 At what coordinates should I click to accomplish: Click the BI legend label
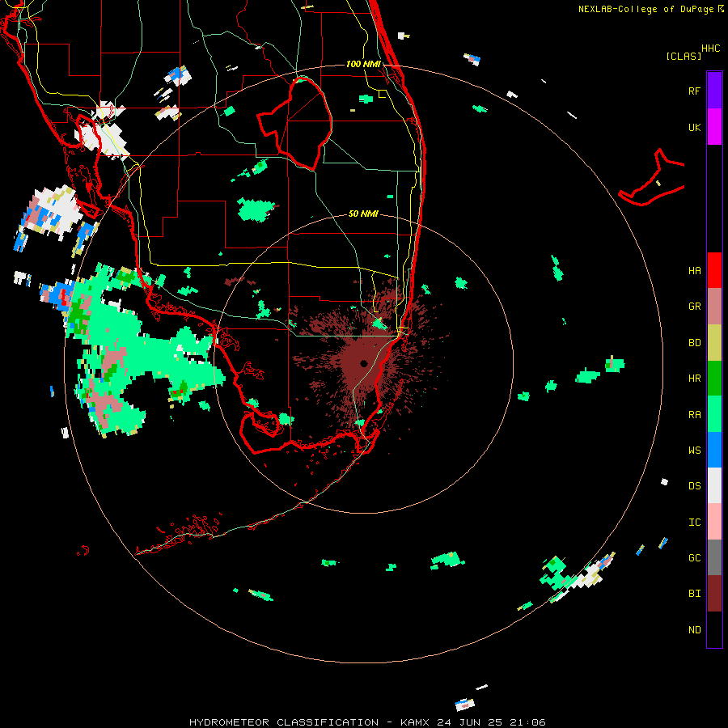pos(694,594)
